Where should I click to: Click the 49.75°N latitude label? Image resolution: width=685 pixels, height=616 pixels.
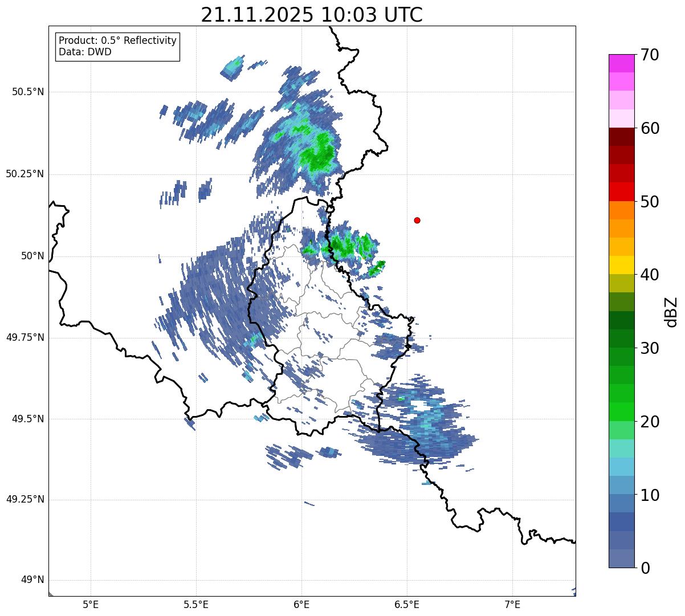(25, 337)
